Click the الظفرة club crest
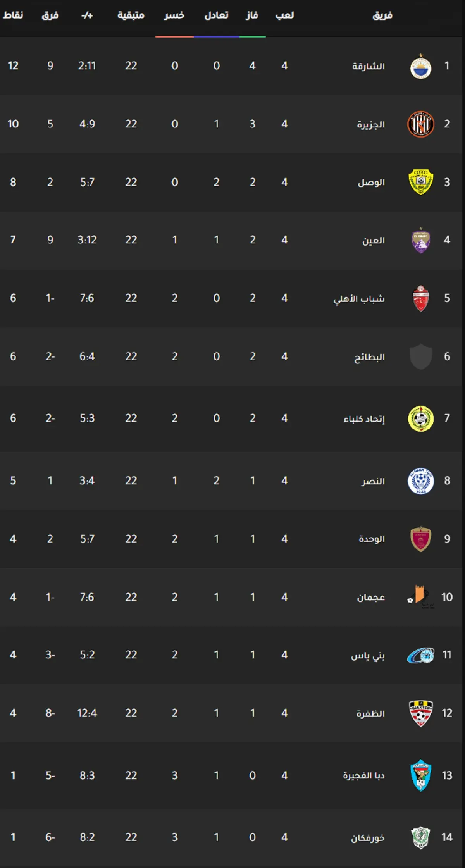 (x=421, y=713)
